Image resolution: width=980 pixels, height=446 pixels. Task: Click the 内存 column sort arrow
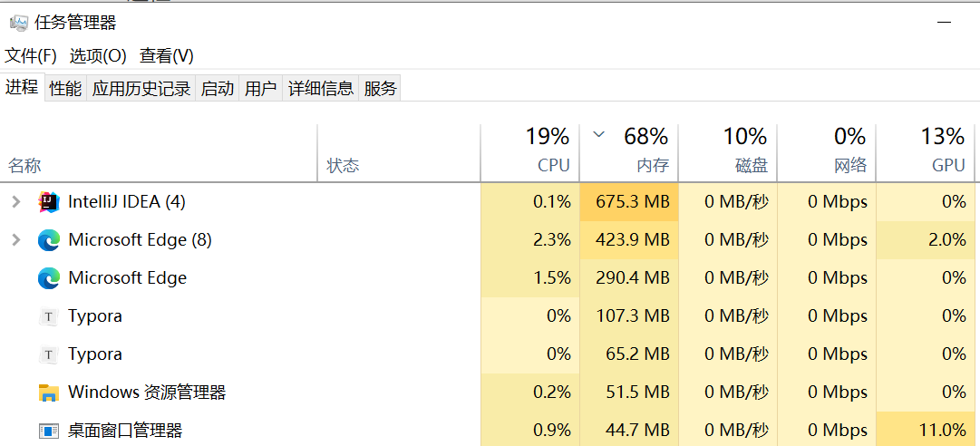pyautogui.click(x=598, y=133)
